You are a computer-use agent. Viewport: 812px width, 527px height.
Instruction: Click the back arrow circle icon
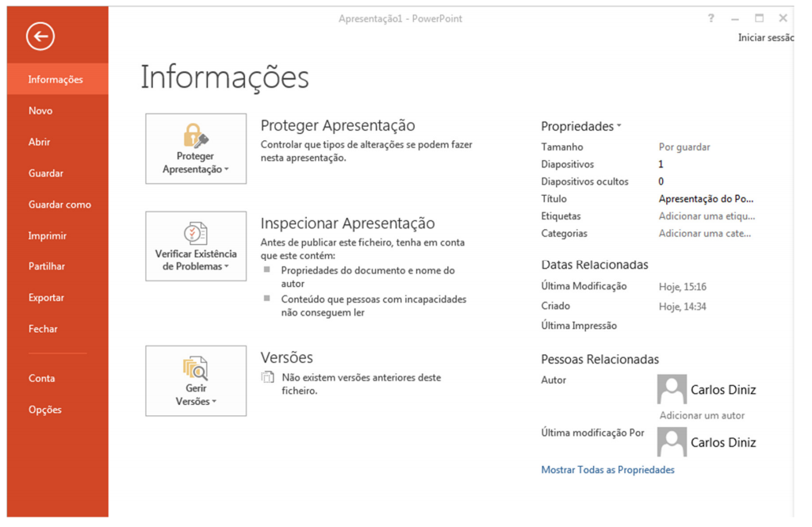[40, 36]
